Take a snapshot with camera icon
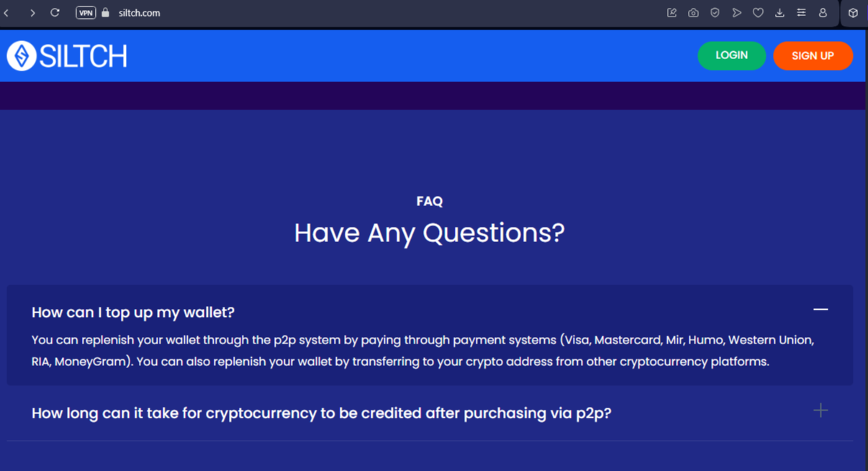This screenshot has height=471, width=868. point(693,13)
